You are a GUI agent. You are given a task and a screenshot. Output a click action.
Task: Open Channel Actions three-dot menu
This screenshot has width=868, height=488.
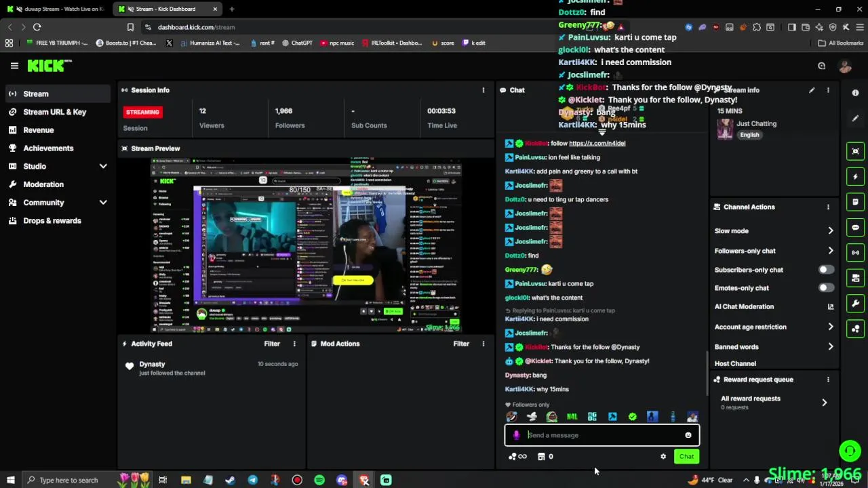tap(828, 207)
